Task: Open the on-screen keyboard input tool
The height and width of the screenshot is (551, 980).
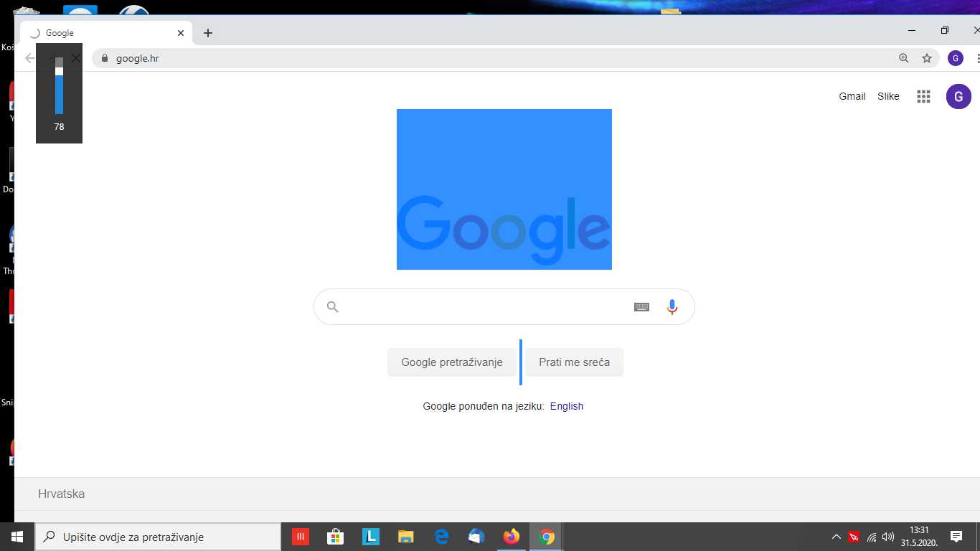Action: (x=642, y=307)
